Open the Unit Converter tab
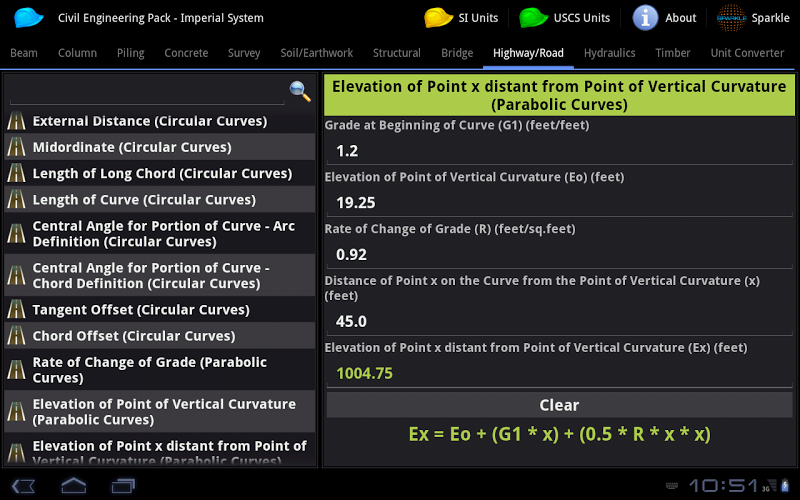The image size is (800, 500). [x=747, y=53]
